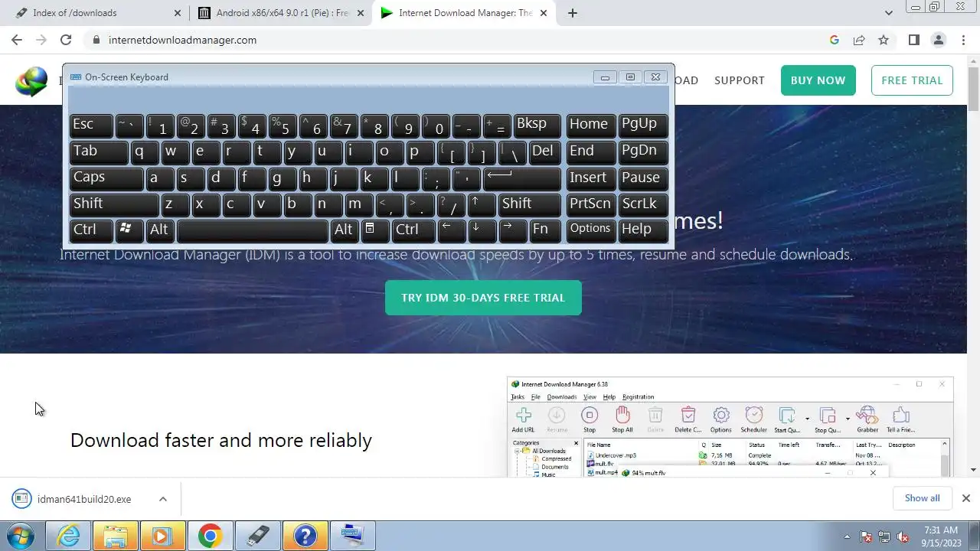Viewport: 980px width, 551px height.
Task: Open Options on On-Screen Keyboard
Action: (590, 230)
